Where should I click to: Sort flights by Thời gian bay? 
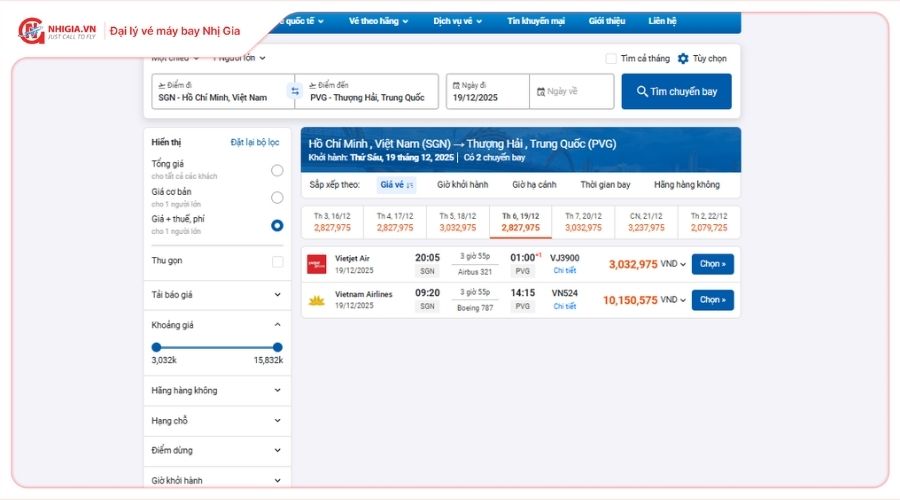(605, 185)
